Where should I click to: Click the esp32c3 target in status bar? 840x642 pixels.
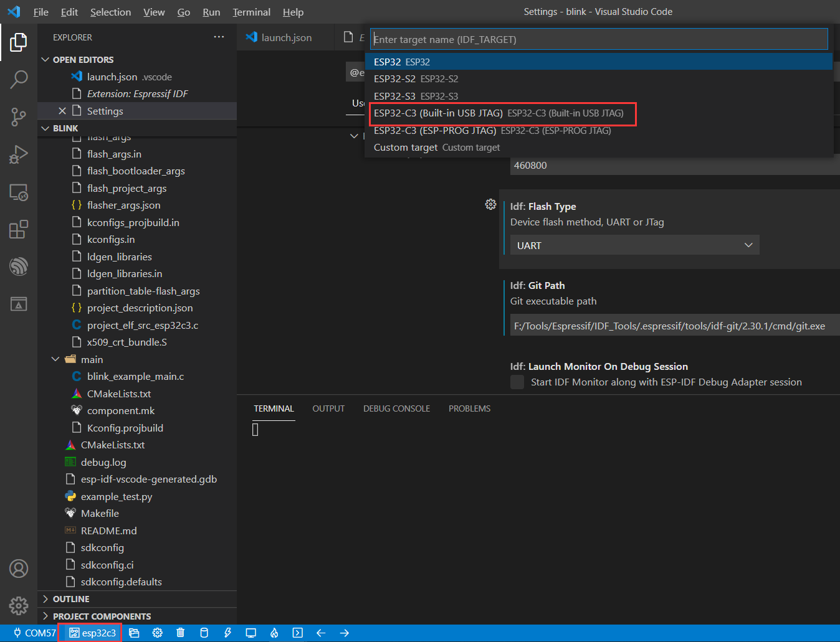[x=92, y=633]
